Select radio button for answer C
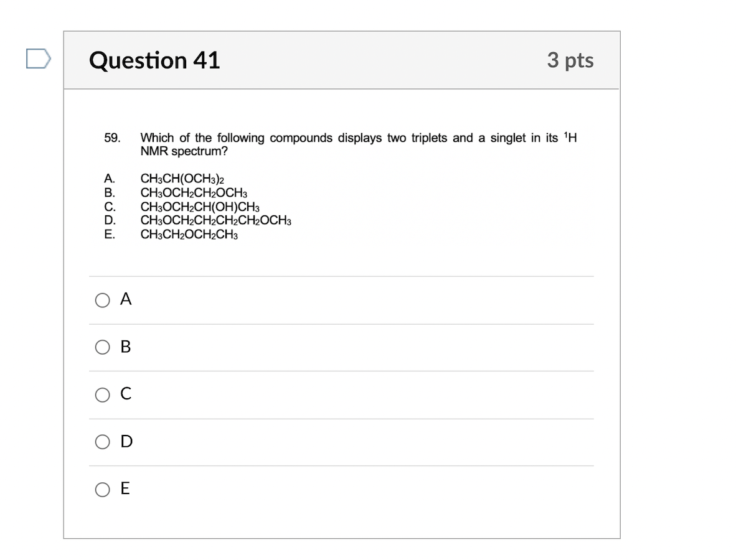736x560 pixels. point(102,394)
